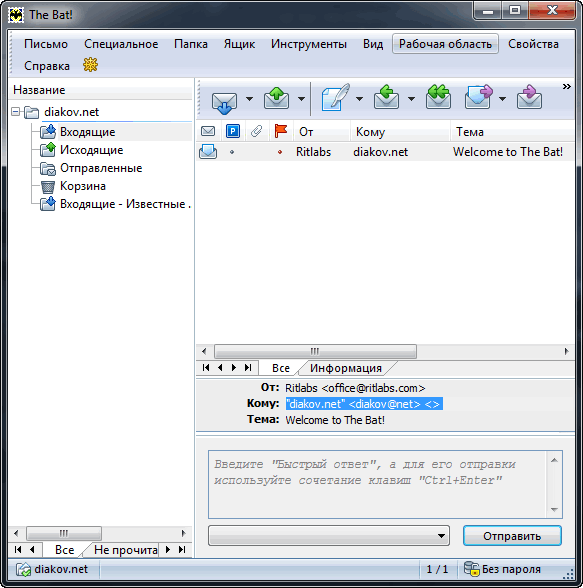The height and width of the screenshot is (588, 583).
Task: Sort by the envelope status column
Action: [208, 131]
